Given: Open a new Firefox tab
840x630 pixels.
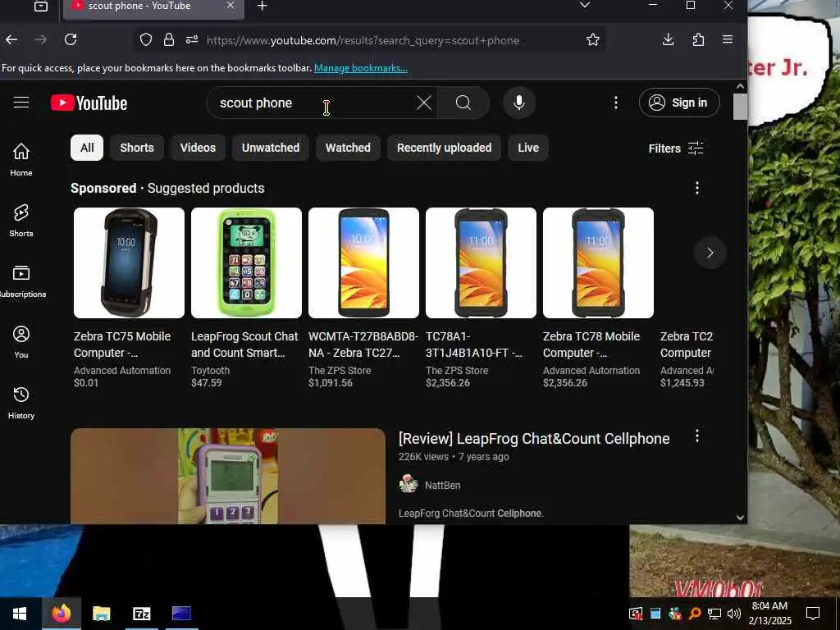Looking at the screenshot, I should click(x=262, y=6).
